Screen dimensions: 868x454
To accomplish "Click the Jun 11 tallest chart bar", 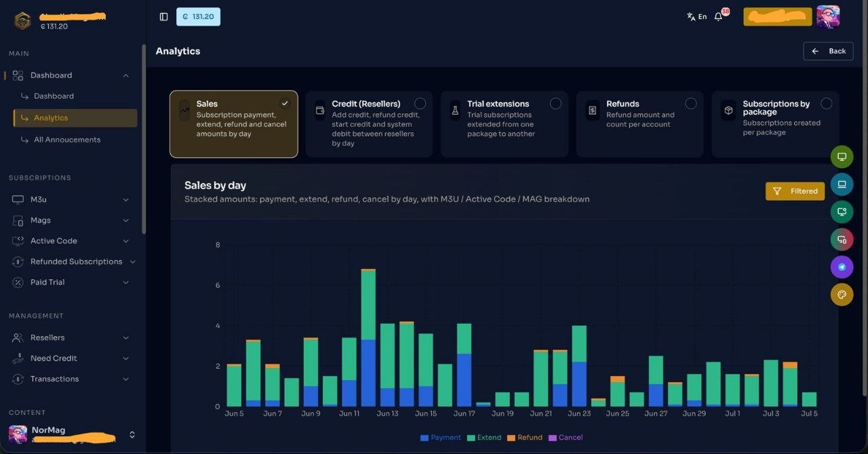I will pyautogui.click(x=368, y=337).
